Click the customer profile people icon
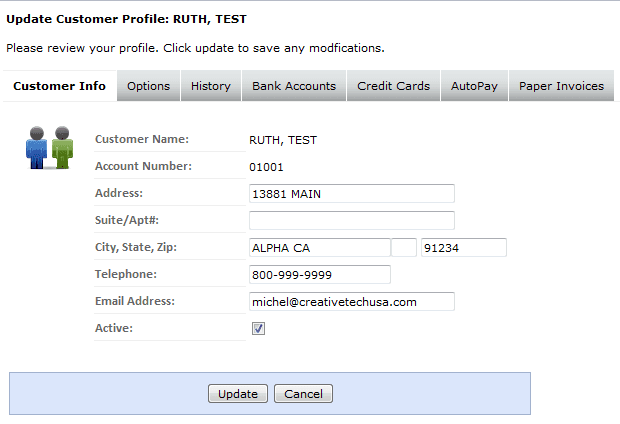 (49, 148)
